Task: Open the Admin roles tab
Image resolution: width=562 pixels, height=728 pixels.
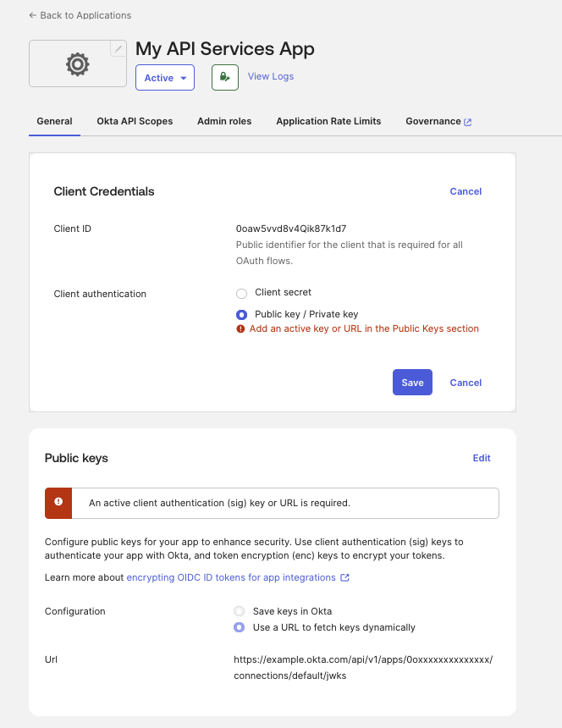Action: pyautogui.click(x=224, y=121)
